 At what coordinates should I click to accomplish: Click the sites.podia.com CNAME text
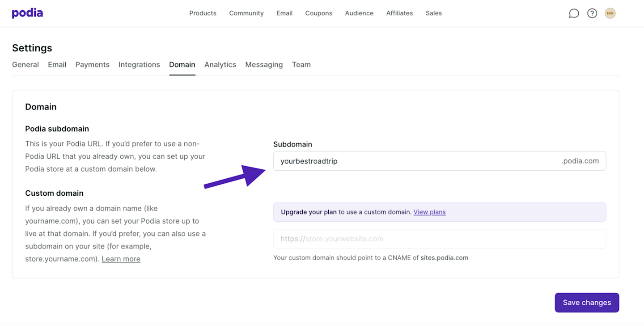[x=445, y=258]
